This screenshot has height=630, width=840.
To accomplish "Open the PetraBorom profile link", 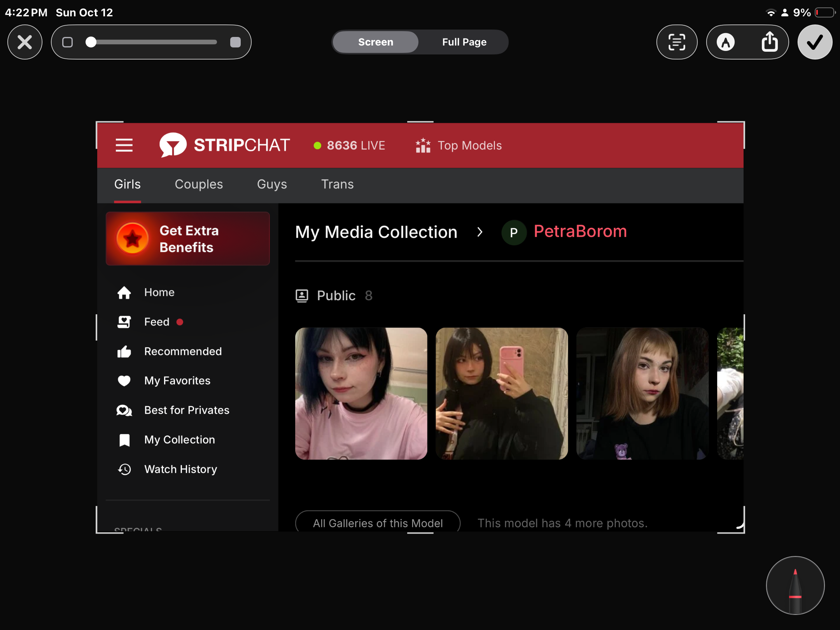I will (x=580, y=231).
